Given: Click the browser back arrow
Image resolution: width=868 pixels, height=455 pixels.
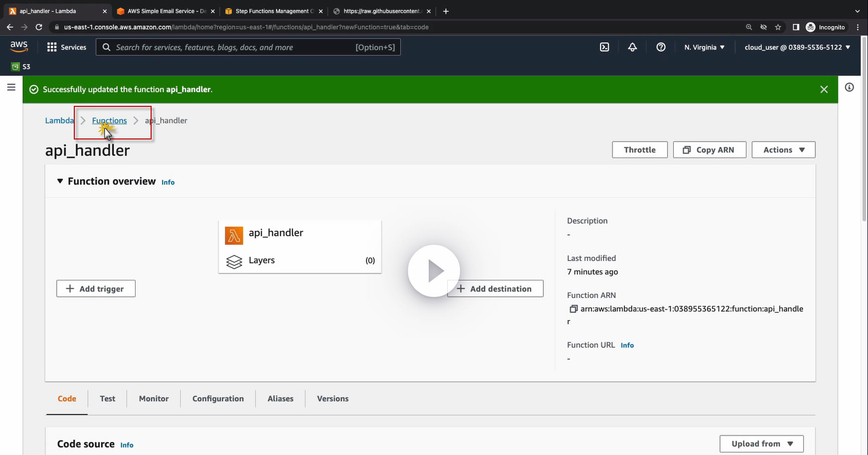Looking at the screenshot, I should pyautogui.click(x=10, y=27).
